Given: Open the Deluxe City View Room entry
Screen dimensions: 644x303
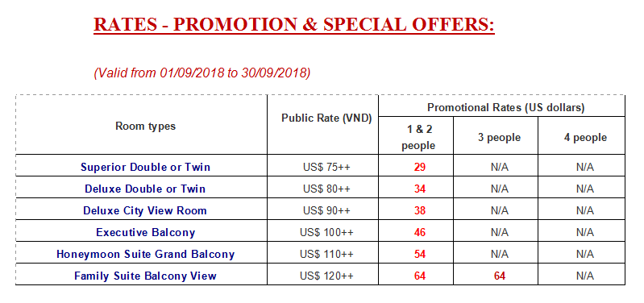Looking at the screenshot, I should tap(145, 210).
